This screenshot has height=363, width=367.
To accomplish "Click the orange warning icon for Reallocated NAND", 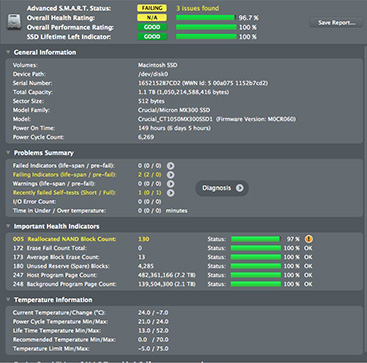I will click(309, 239).
